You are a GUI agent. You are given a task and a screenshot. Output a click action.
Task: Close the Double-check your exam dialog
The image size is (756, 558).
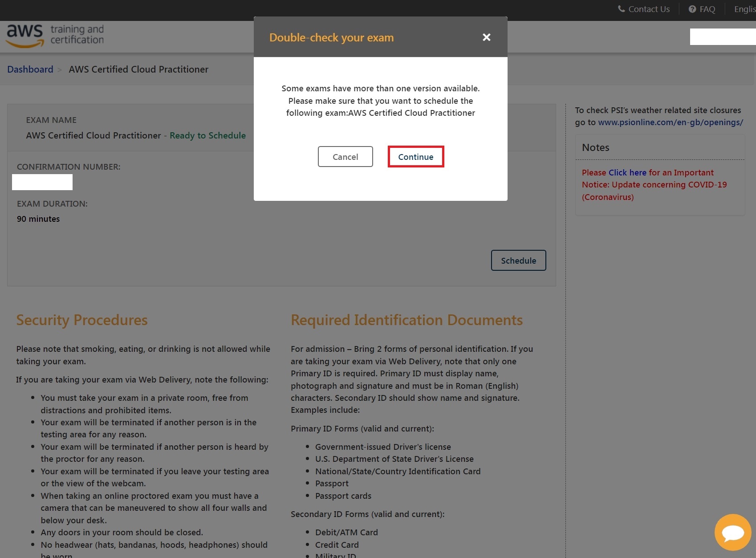487,37
